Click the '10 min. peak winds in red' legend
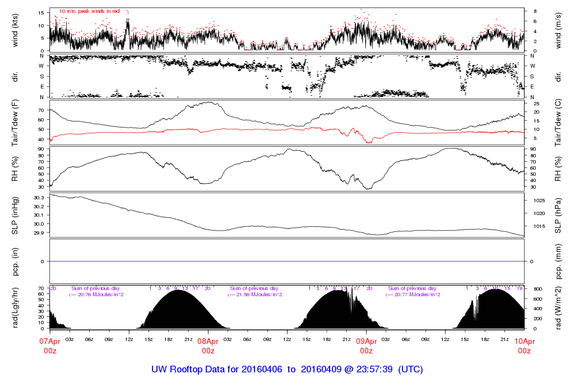The image size is (574, 392). coord(90,11)
